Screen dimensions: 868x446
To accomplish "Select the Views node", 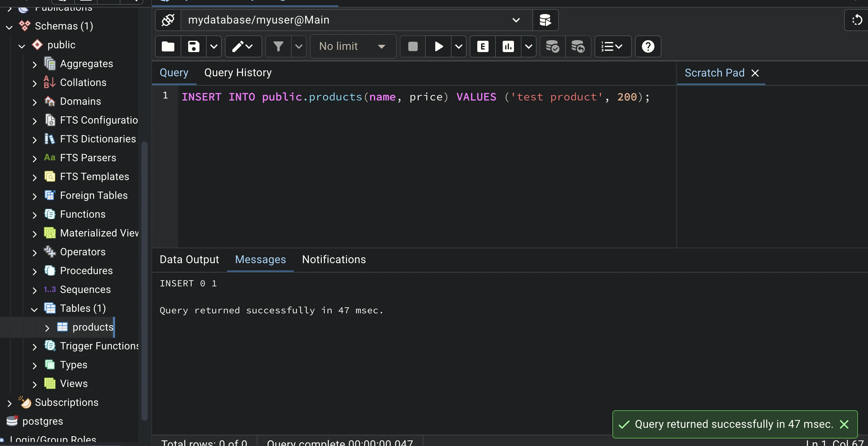I will [73, 384].
